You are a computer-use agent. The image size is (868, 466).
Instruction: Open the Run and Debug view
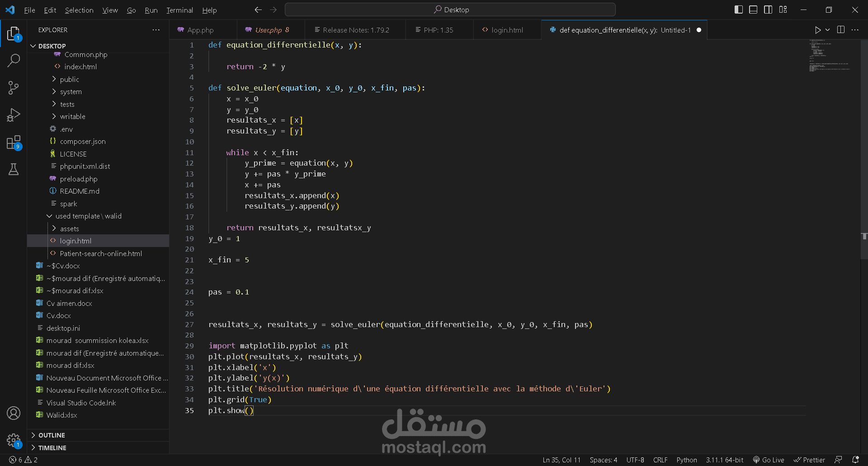[14, 114]
